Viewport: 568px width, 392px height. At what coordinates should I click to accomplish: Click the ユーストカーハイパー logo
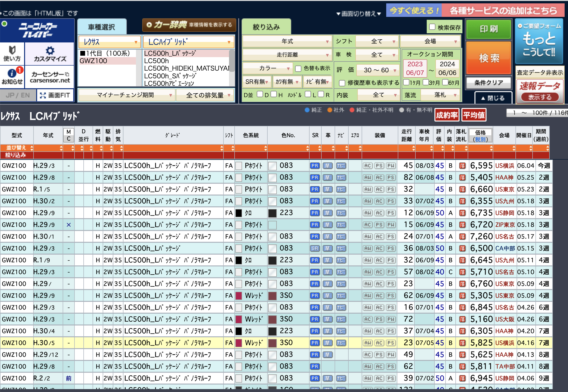37,30
